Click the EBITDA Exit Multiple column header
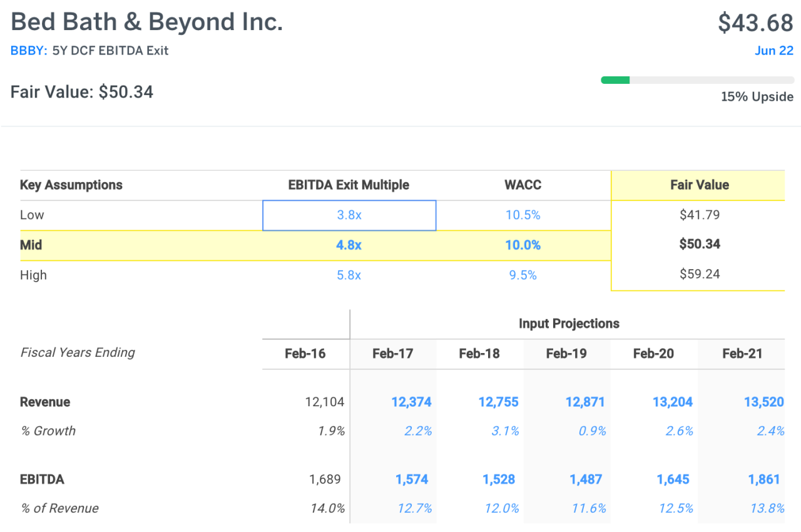Image resolution: width=801 pixels, height=532 pixels. point(349,185)
